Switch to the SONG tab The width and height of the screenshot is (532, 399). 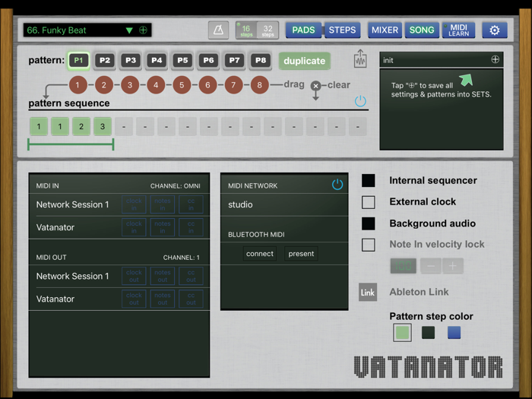point(422,30)
